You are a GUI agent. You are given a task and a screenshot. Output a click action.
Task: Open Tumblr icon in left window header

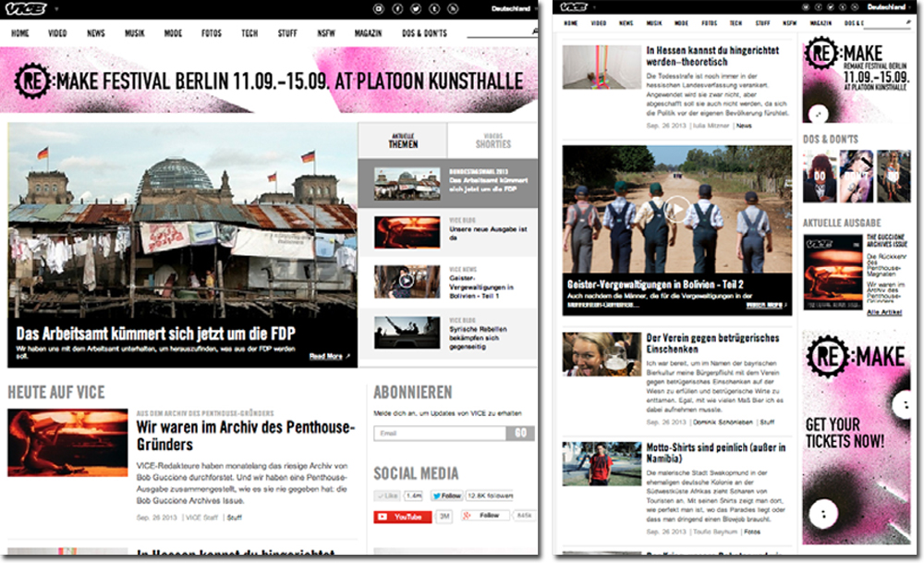(x=434, y=9)
